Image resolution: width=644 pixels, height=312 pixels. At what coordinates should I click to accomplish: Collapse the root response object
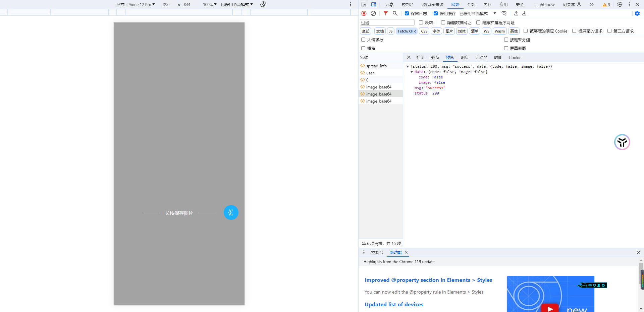pyautogui.click(x=408, y=66)
